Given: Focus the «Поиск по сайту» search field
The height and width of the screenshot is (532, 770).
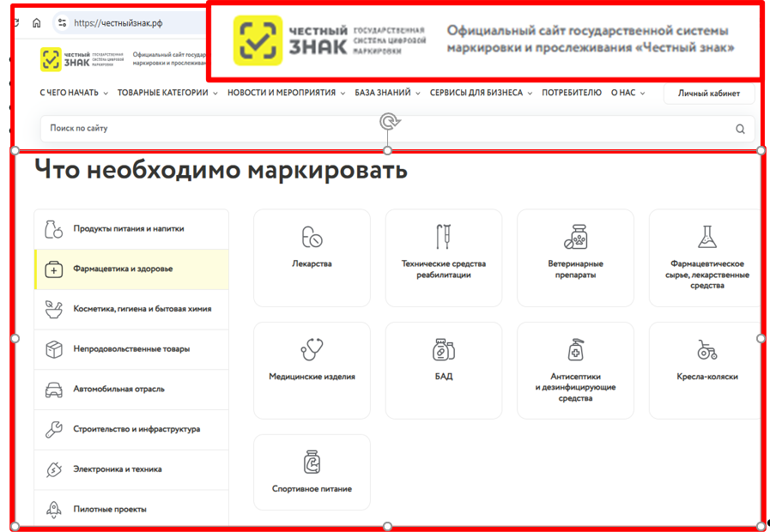Looking at the screenshot, I should (x=397, y=129).
